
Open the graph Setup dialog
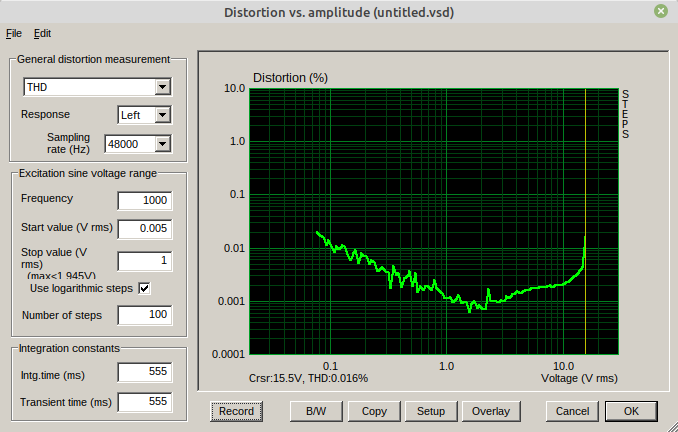click(x=431, y=411)
